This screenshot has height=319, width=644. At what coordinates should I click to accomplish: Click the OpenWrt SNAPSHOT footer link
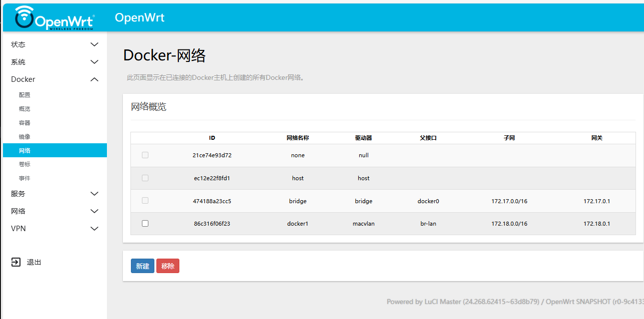[x=595, y=302]
